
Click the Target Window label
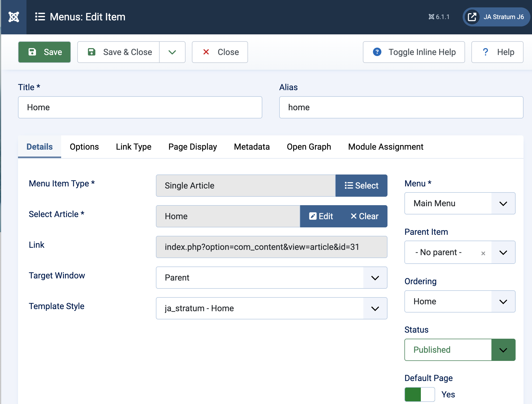pos(57,276)
